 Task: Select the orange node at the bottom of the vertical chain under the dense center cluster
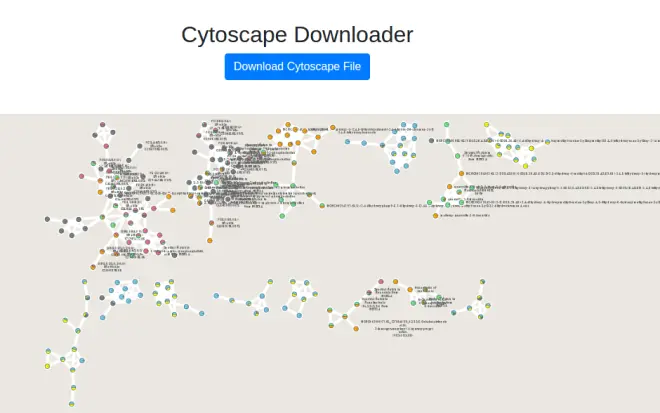tap(210, 241)
